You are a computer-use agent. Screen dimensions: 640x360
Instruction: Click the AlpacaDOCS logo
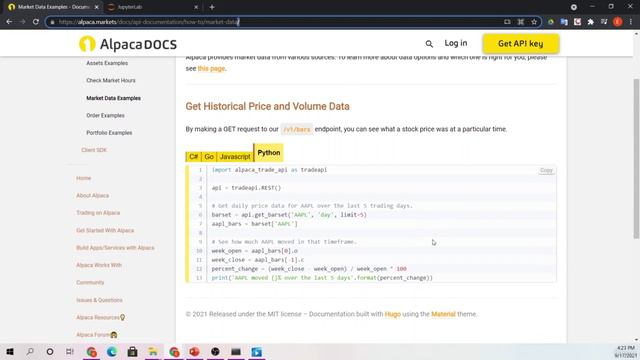coord(128,44)
